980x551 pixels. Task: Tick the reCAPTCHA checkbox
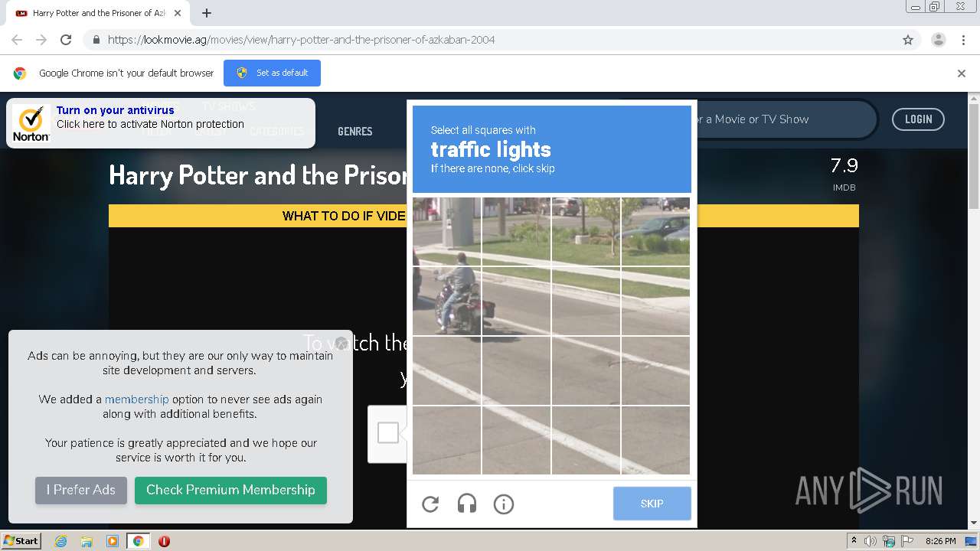[388, 432]
